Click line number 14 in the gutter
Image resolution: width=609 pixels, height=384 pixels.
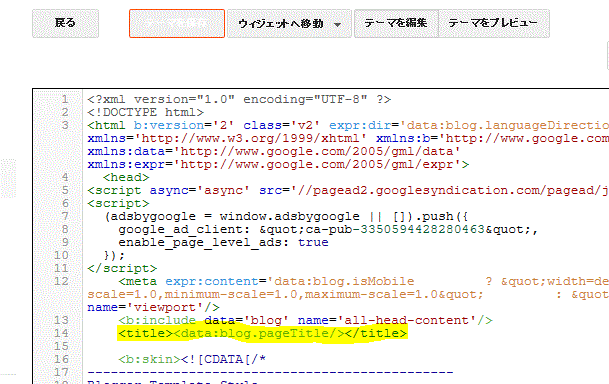pyautogui.click(x=61, y=333)
